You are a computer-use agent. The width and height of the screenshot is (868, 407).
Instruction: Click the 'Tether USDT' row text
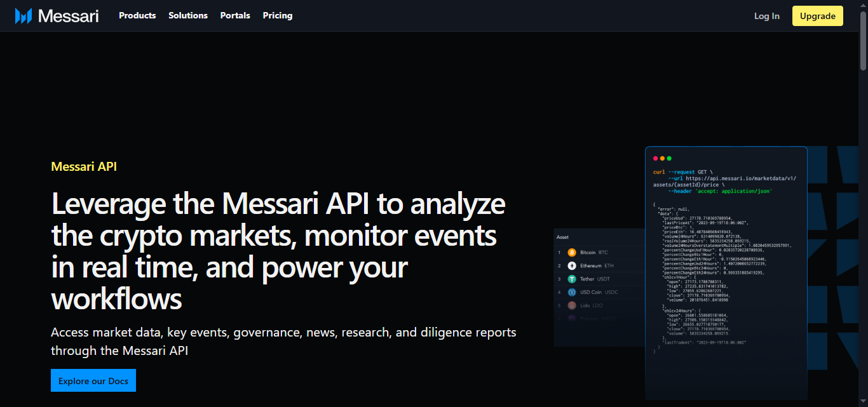(x=595, y=279)
